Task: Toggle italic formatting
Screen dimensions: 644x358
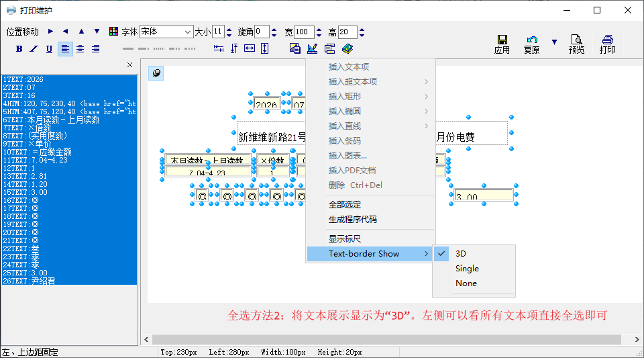Action: [x=34, y=49]
